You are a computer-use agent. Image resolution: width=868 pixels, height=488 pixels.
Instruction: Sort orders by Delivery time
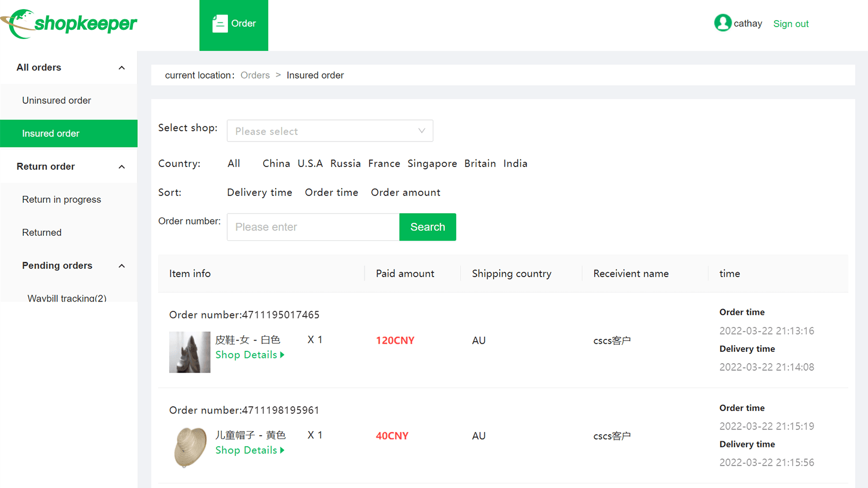pyautogui.click(x=259, y=192)
